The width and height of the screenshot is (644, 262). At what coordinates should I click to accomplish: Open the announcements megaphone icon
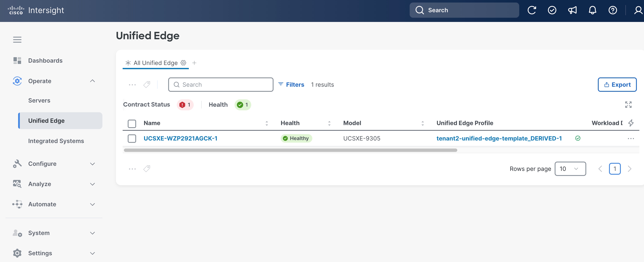(572, 10)
